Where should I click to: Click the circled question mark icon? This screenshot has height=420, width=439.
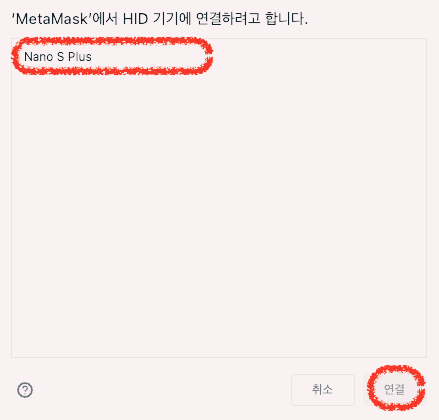click(x=25, y=390)
